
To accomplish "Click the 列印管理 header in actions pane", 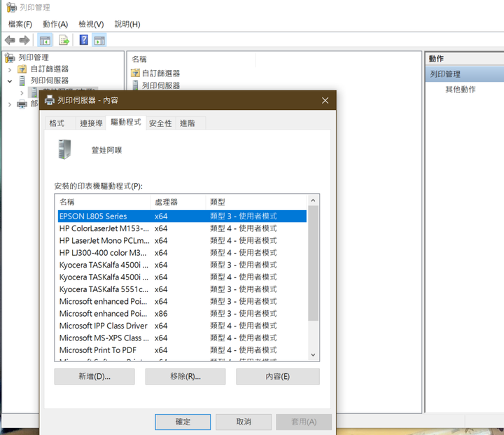I will pyautogui.click(x=465, y=74).
